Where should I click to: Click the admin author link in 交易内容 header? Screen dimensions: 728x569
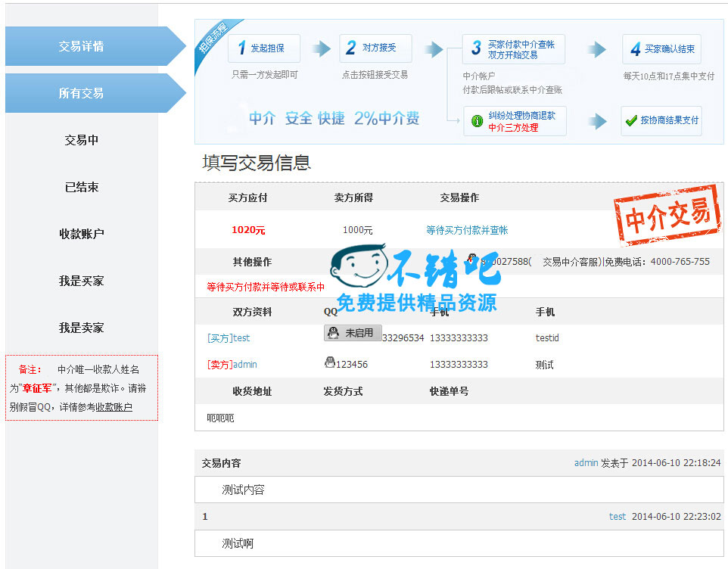coord(586,463)
